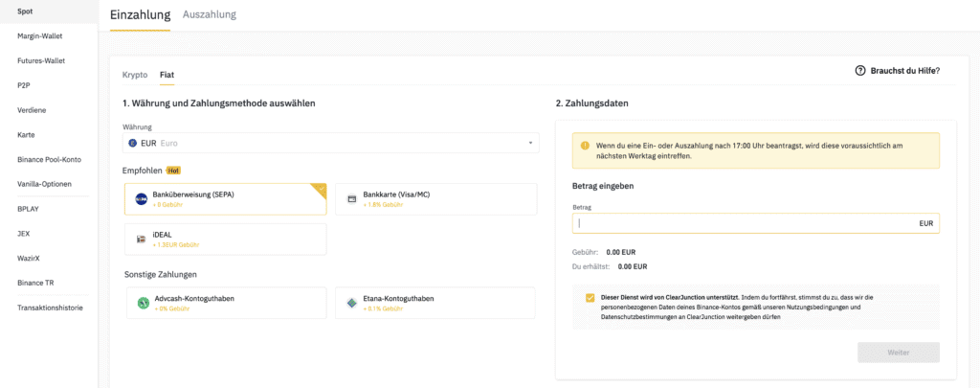Click the EUR suffix in Betrag field
The image size is (980, 388).
[x=925, y=223]
